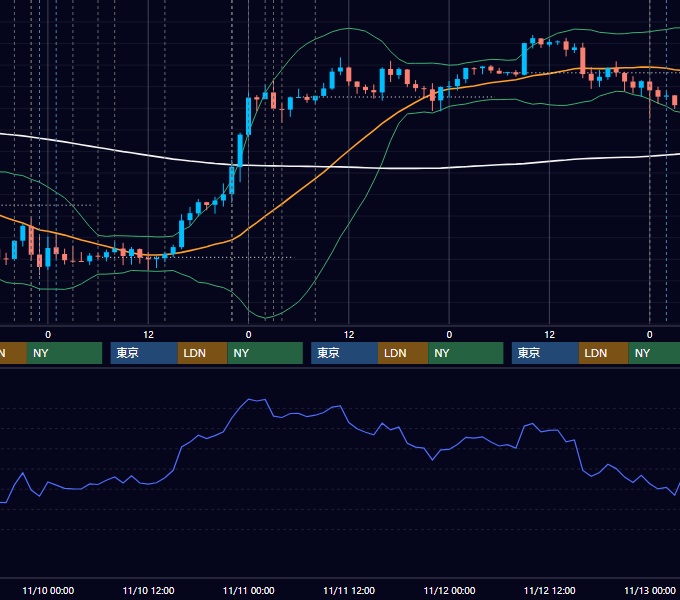Click the 11/10 00:00 date label

tap(48, 590)
